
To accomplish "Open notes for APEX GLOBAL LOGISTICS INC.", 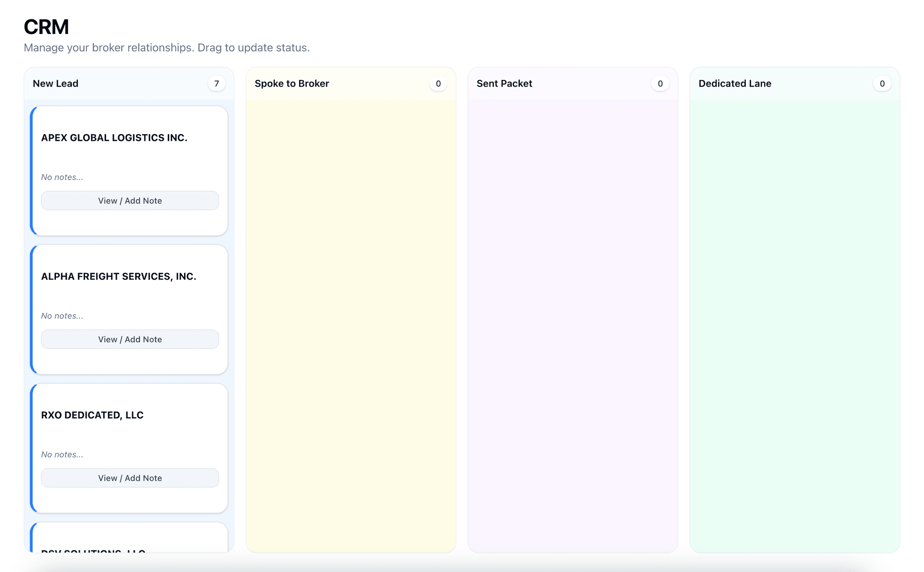I will (130, 200).
